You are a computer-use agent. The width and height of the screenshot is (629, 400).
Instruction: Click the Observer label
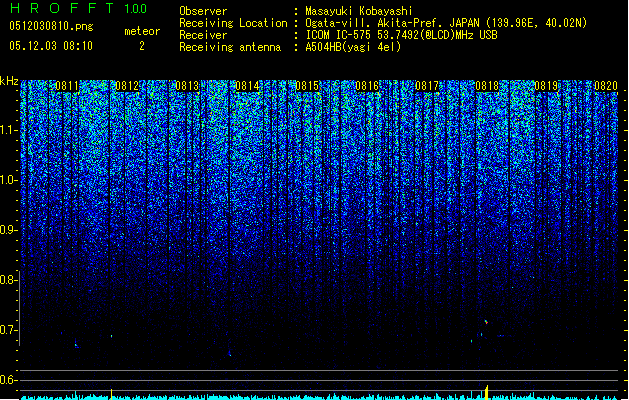[203, 11]
